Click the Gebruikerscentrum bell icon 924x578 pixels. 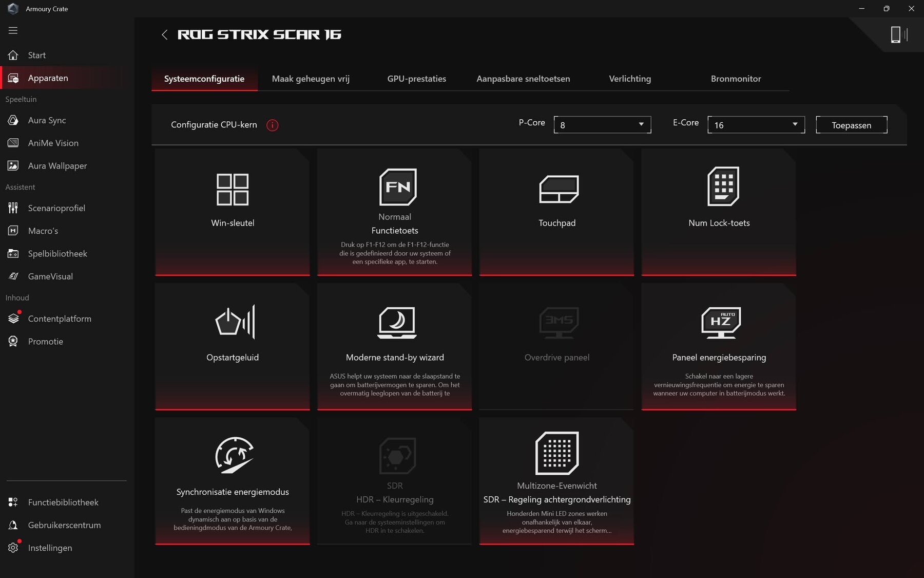tap(13, 525)
